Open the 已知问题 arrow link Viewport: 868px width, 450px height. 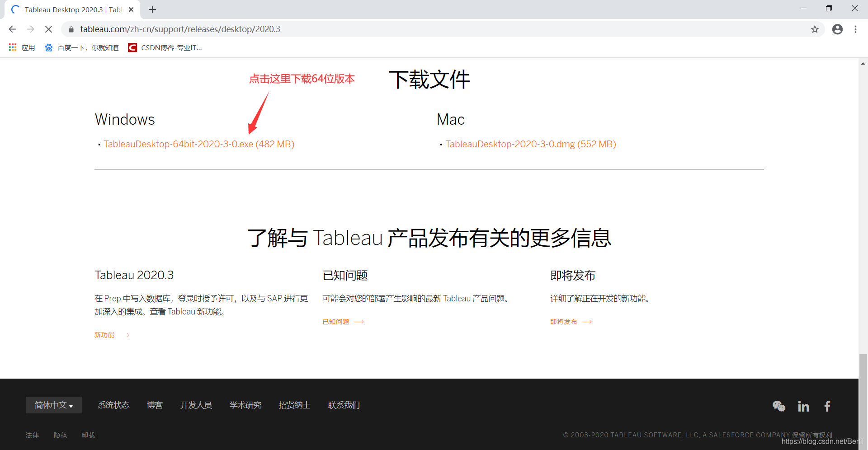tap(343, 322)
